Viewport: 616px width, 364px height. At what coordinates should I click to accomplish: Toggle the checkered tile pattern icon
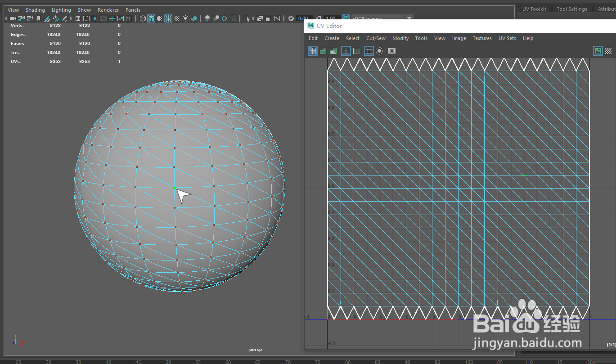tap(608, 51)
